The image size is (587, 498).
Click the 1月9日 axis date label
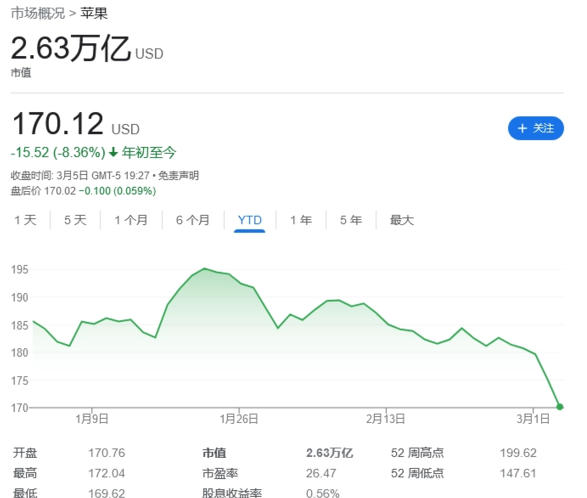92,419
